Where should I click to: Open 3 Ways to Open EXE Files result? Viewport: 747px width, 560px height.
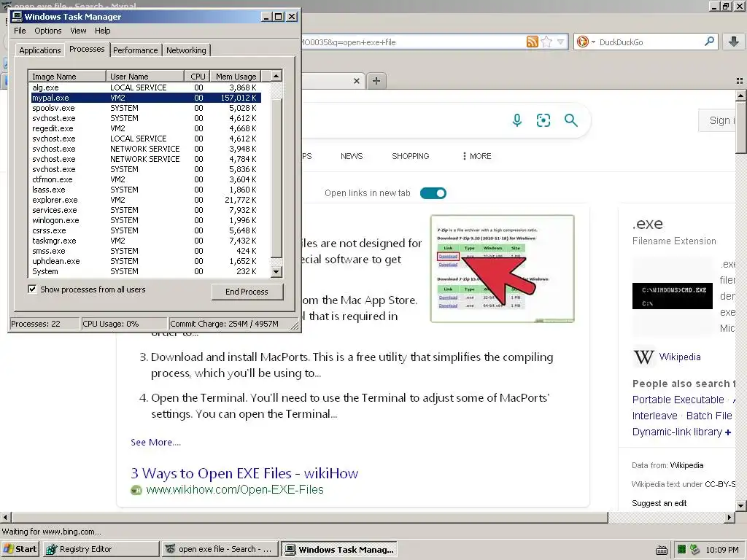click(x=244, y=473)
